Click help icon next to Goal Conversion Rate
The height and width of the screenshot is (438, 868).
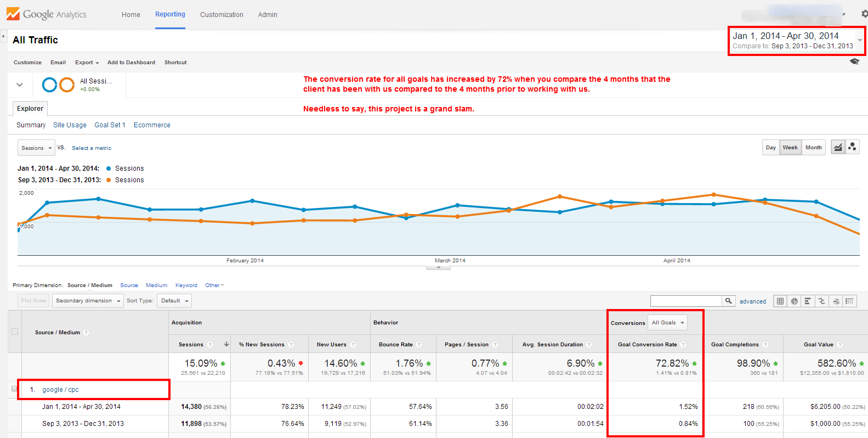coord(683,345)
